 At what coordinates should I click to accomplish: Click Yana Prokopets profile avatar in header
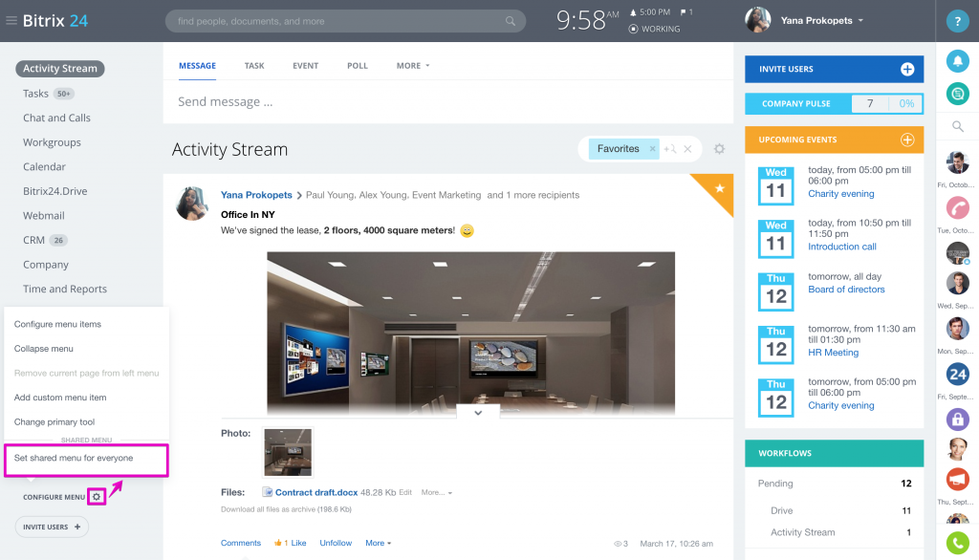[758, 20]
